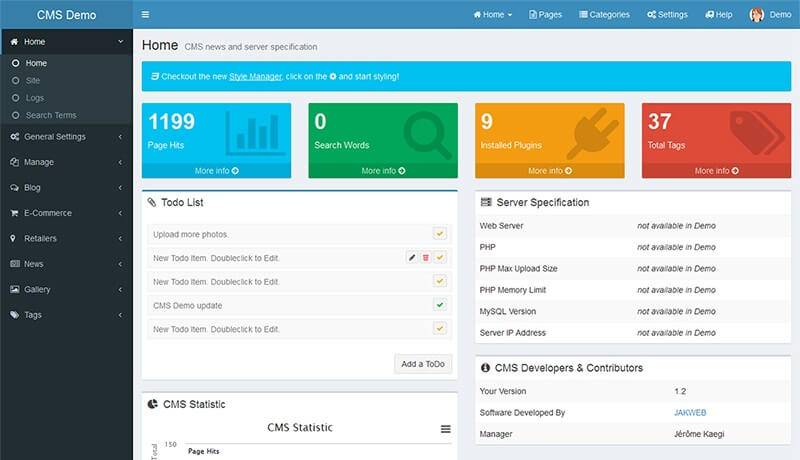Open Pages in the top navbar
The width and height of the screenshot is (800, 460).
[x=545, y=15]
